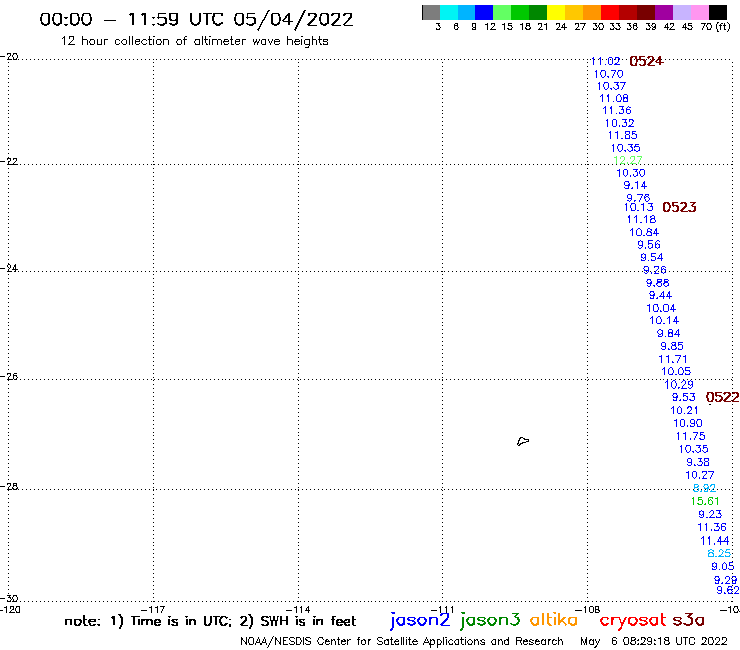The height and width of the screenshot is (650, 740).
Task: Click the latitude axis label -24
Action: 9,268
